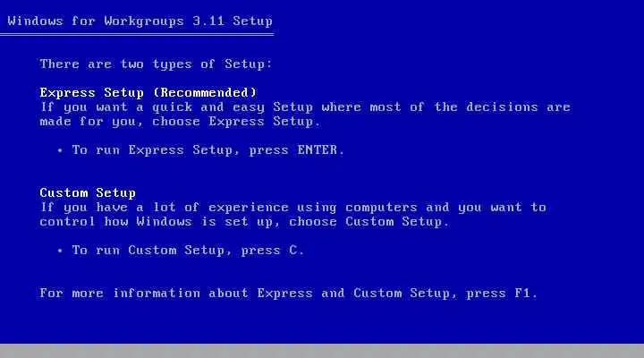
Task: Click the 'quick and easy Setup' description line
Action: click(305, 107)
